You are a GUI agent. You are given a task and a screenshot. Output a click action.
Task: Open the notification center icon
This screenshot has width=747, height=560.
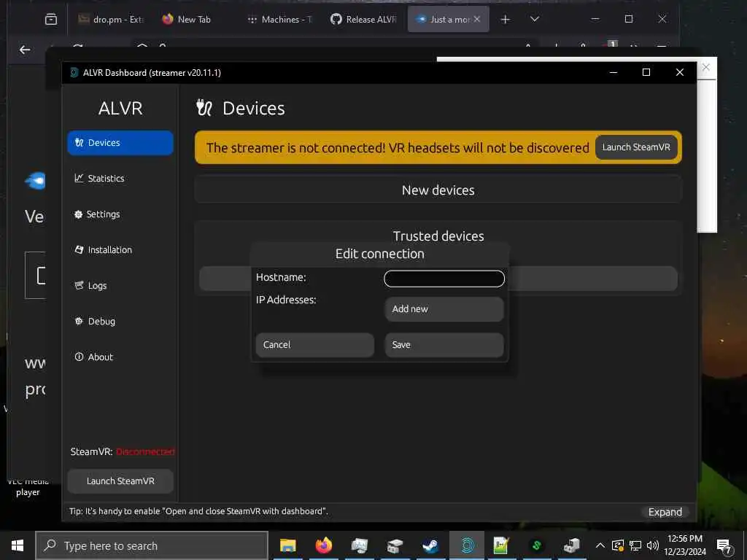[x=724, y=545]
